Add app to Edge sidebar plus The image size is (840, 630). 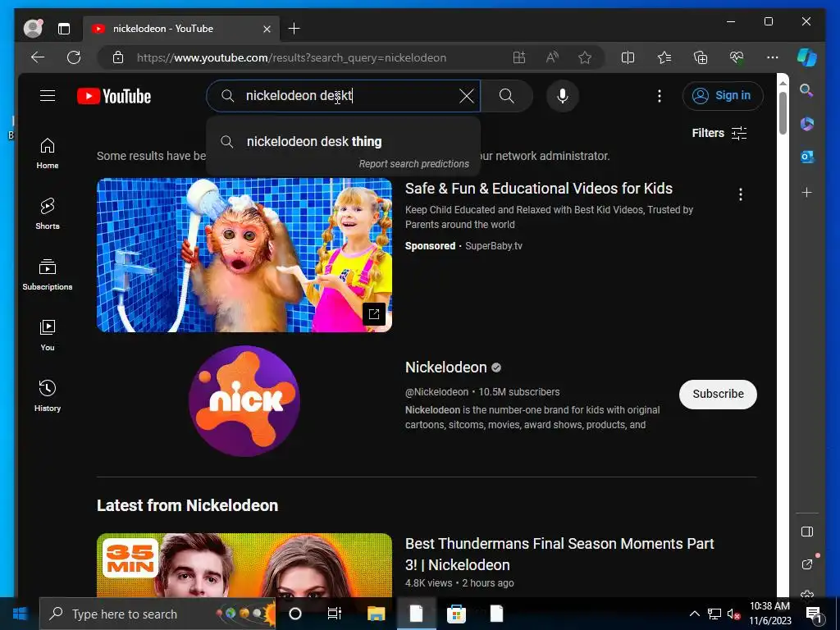point(807,192)
